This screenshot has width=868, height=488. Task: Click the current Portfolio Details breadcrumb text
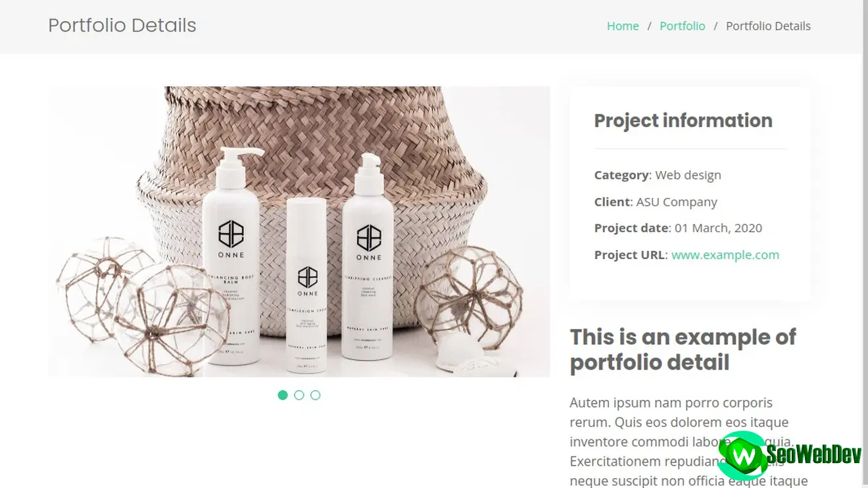[768, 26]
